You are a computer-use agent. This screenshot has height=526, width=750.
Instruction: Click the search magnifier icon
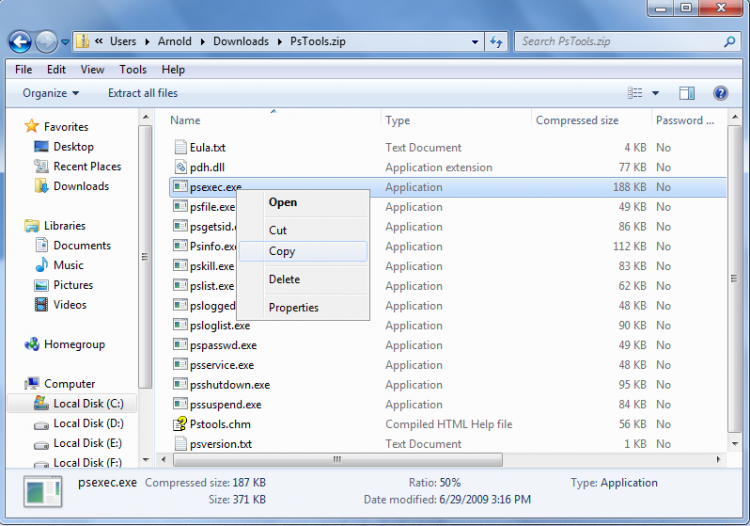click(729, 42)
